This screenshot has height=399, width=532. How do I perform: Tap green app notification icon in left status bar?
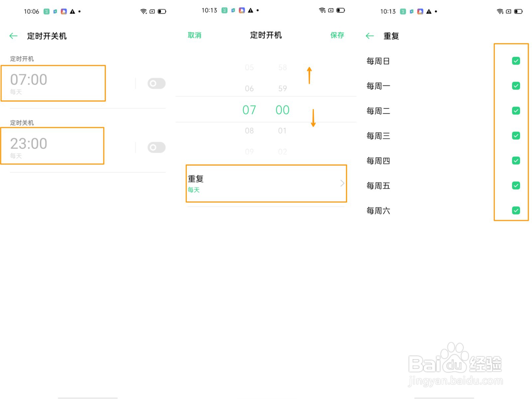pyautogui.click(x=47, y=11)
